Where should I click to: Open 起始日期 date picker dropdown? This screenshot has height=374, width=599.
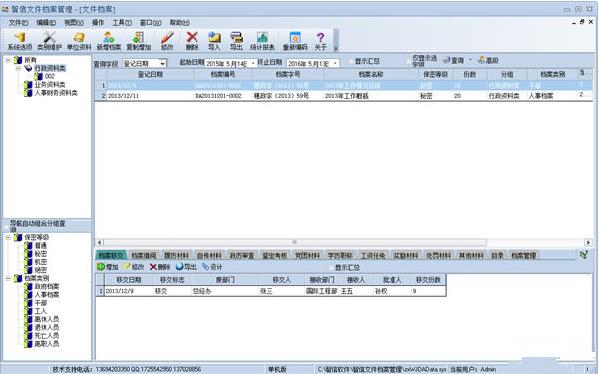pos(253,63)
